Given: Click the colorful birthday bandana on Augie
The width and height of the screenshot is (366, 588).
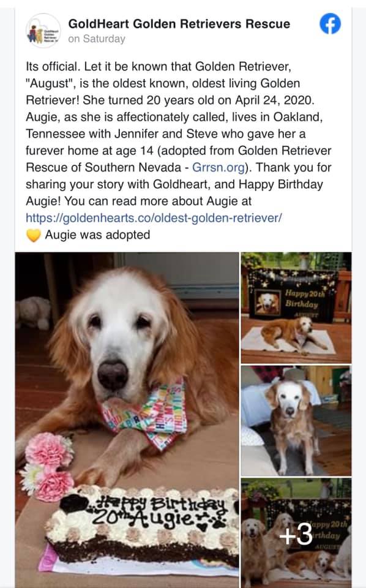Looking at the screenshot, I should (146, 415).
